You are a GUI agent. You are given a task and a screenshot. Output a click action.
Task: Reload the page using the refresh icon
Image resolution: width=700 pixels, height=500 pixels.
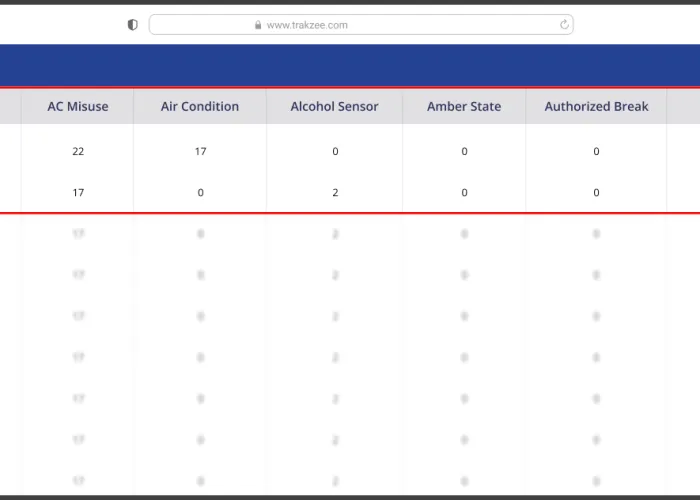(564, 25)
